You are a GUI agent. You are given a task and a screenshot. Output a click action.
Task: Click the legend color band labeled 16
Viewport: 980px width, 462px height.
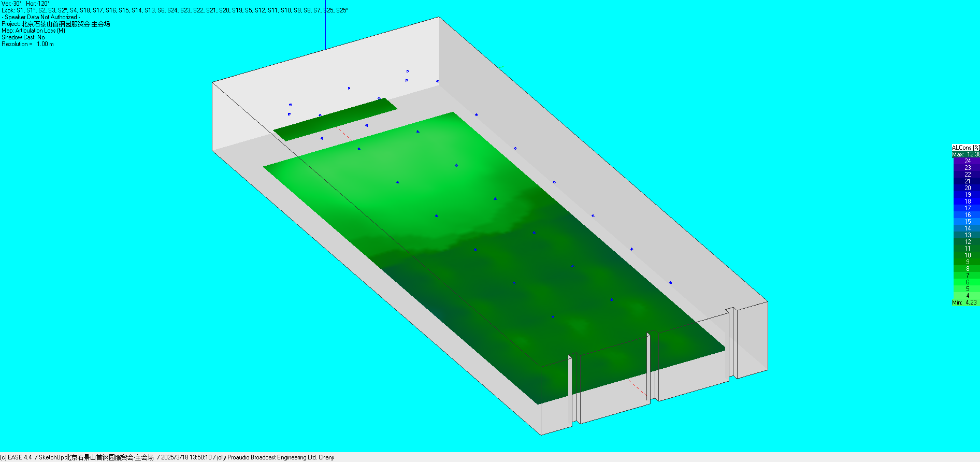click(967, 215)
